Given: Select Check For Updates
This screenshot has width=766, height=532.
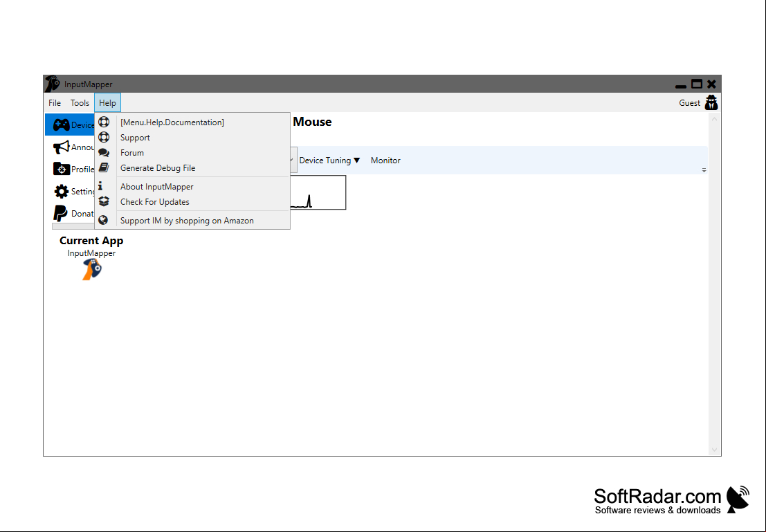Looking at the screenshot, I should point(192,202).
